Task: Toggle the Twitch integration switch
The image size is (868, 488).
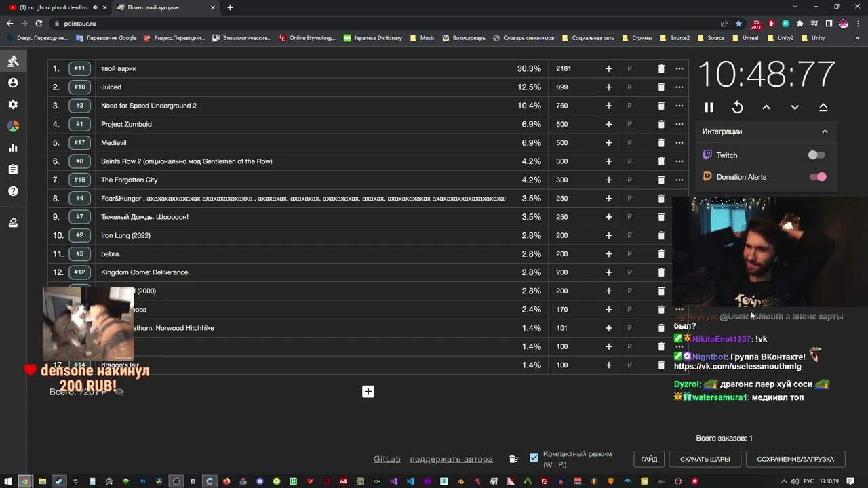Action: click(816, 155)
